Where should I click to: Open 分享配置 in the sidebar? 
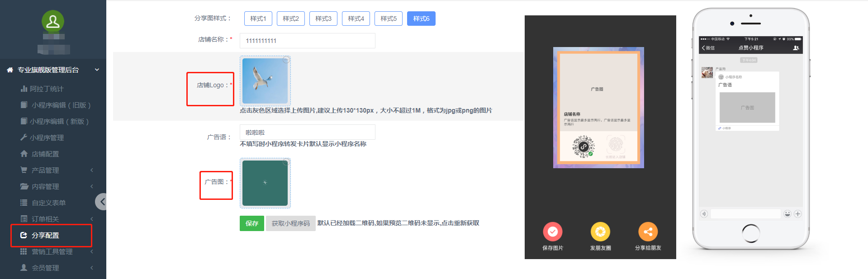pos(45,235)
